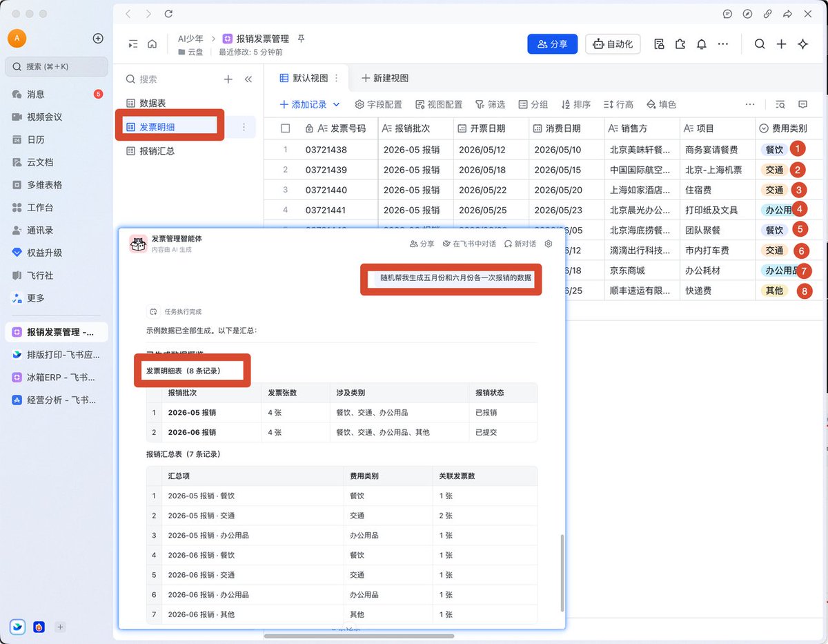Collapse the table list sidebar panel
828x644 pixels.
tap(248, 79)
